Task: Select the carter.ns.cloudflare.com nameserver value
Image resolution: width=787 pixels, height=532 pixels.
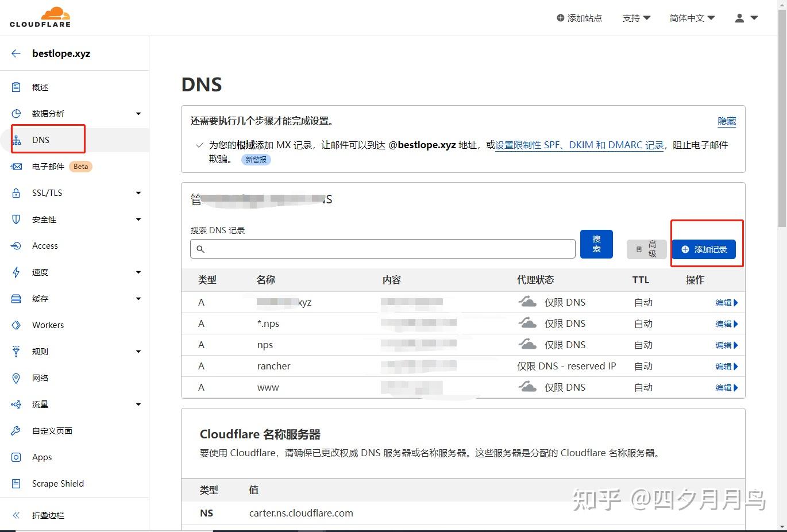Action: (301, 513)
